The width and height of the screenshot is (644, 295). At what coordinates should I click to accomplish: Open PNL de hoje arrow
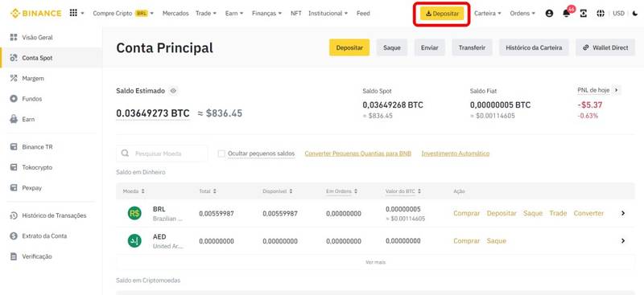pos(616,90)
